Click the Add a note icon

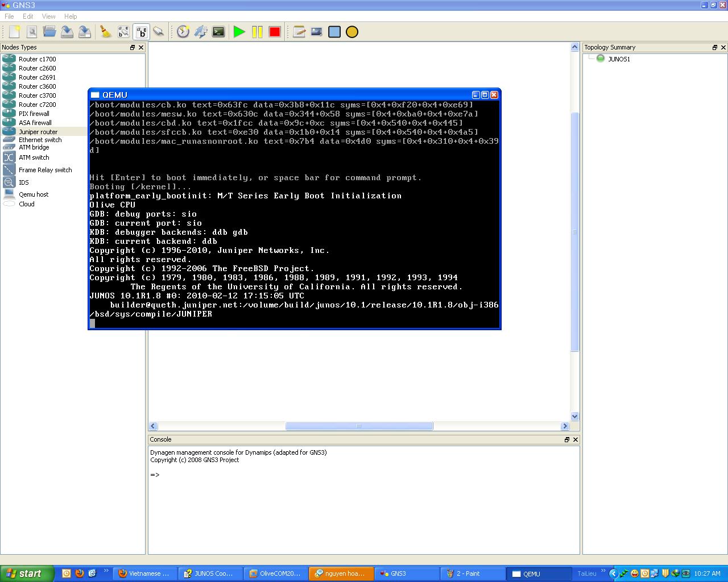click(x=299, y=32)
